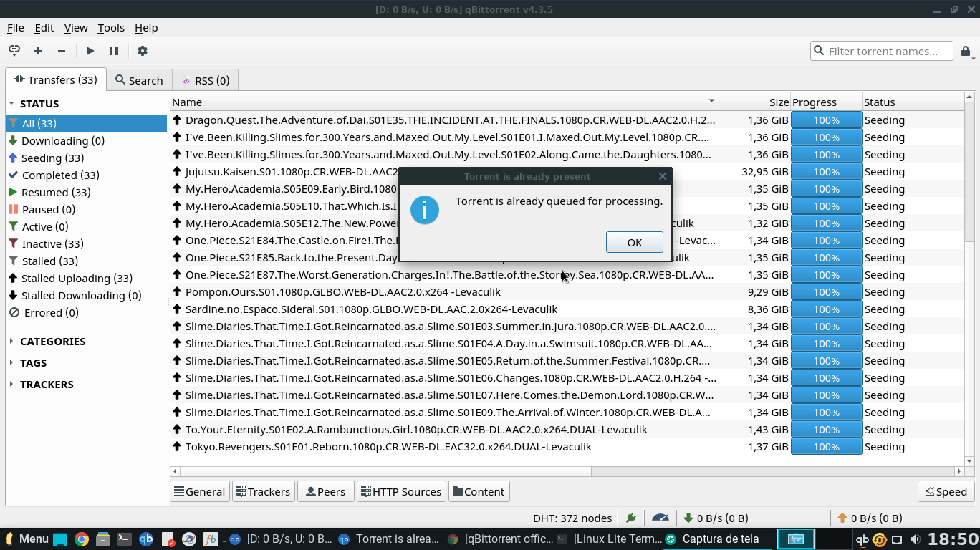980x550 pixels.
Task: Select the Downloading (0) filter
Action: tap(87, 140)
